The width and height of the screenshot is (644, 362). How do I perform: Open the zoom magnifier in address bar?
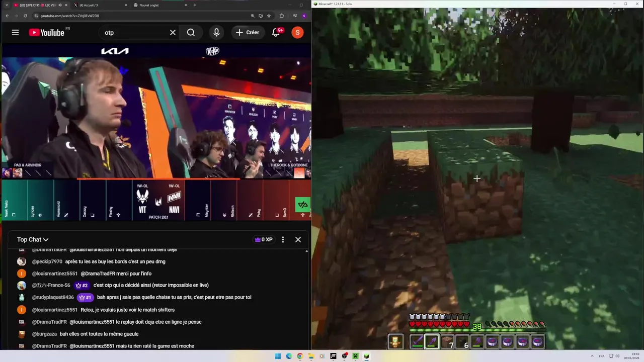click(x=253, y=16)
